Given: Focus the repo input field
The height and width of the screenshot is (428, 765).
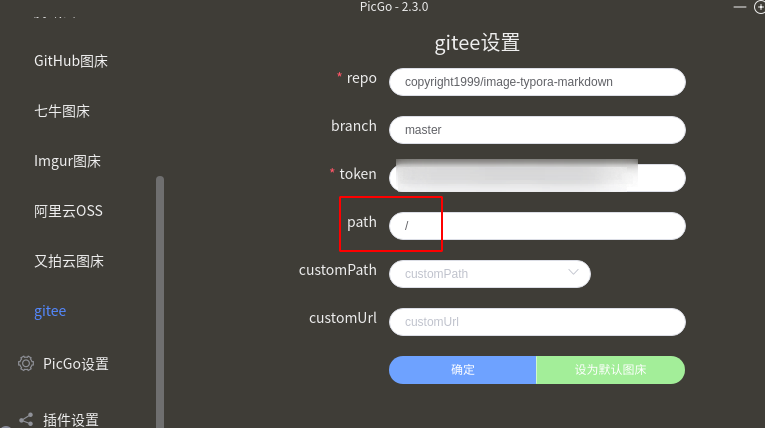Looking at the screenshot, I should [x=537, y=82].
